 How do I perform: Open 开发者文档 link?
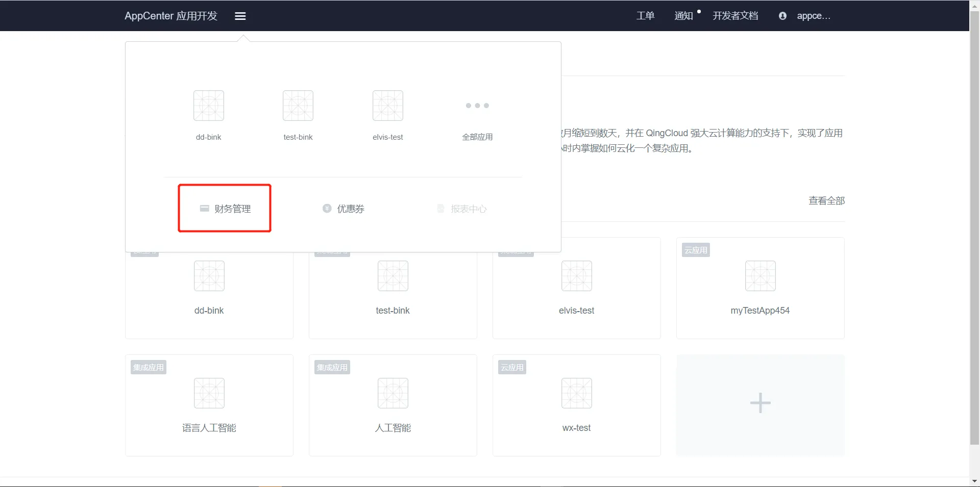click(735, 16)
